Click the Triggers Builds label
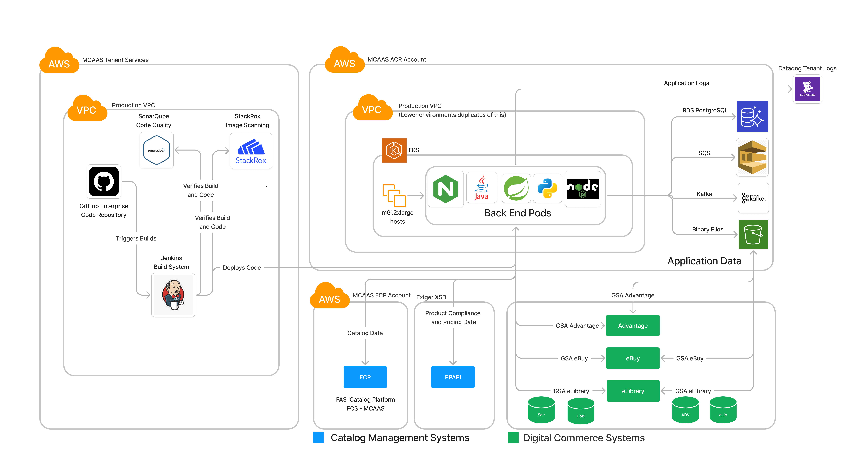Image resolution: width=868 pixels, height=475 pixels. coord(136,238)
